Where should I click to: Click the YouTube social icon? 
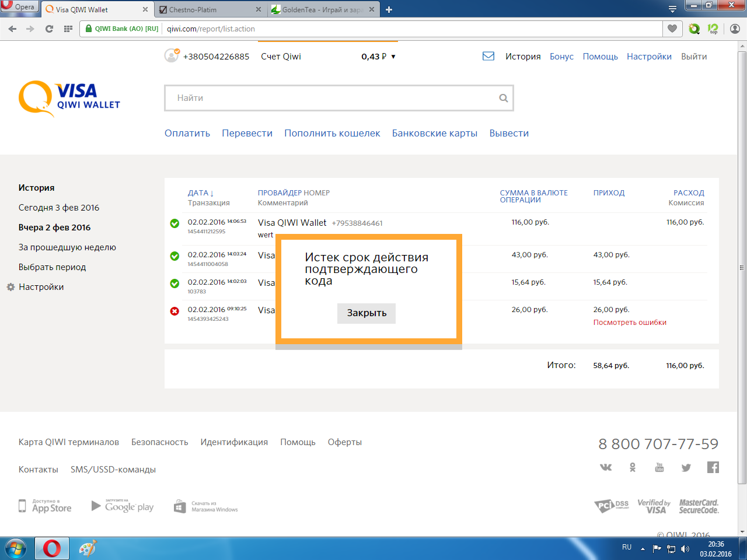click(659, 467)
